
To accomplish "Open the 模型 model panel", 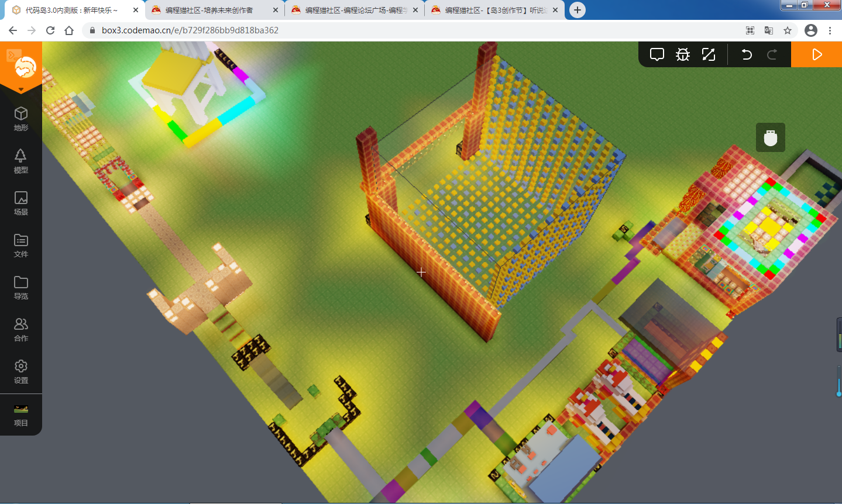I will pyautogui.click(x=21, y=161).
